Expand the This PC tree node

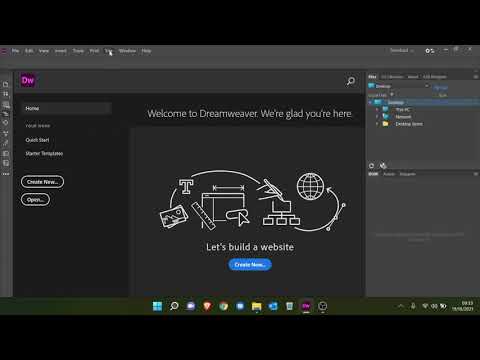[377, 109]
